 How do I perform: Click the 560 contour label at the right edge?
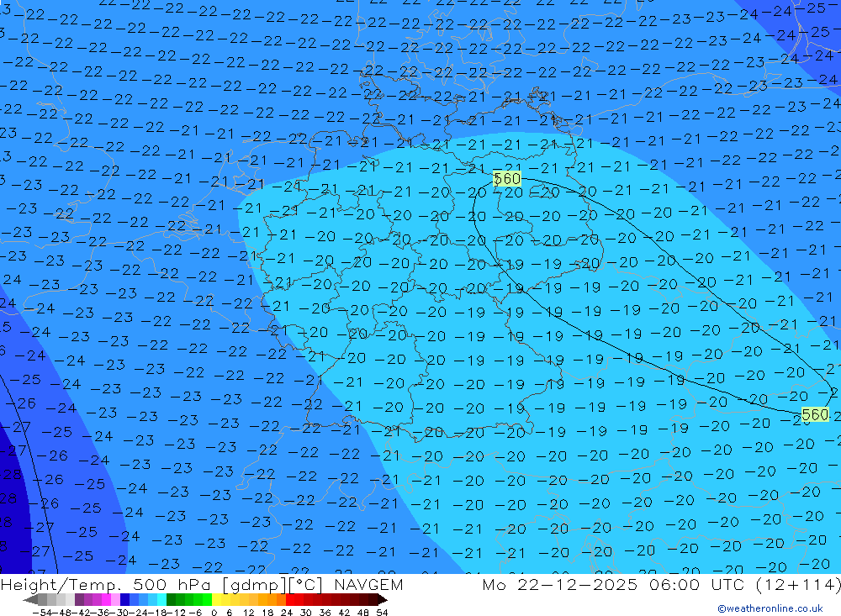tap(815, 414)
